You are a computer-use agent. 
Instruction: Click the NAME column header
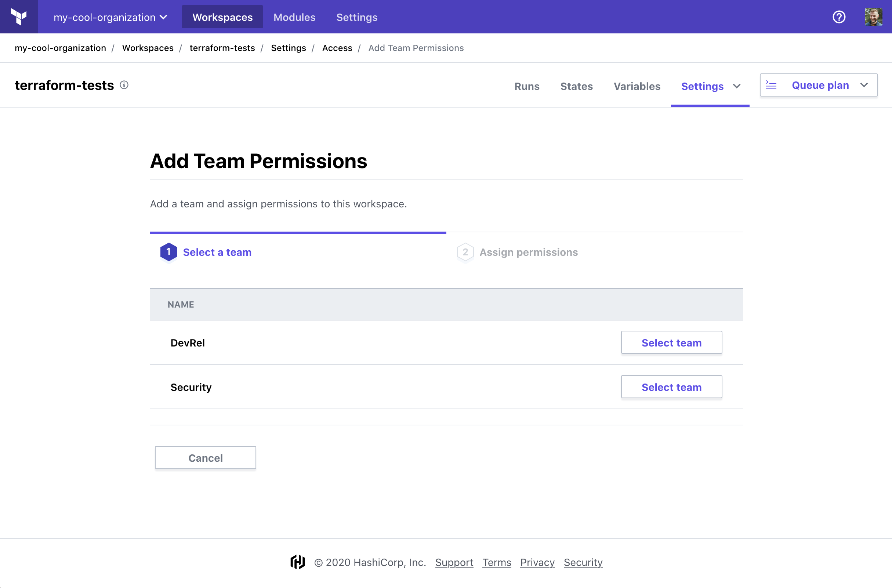pyautogui.click(x=181, y=304)
